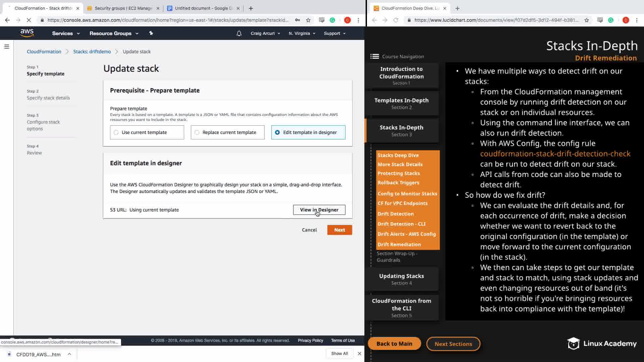Select Use current template radio option
The image size is (644, 362).
(116, 132)
